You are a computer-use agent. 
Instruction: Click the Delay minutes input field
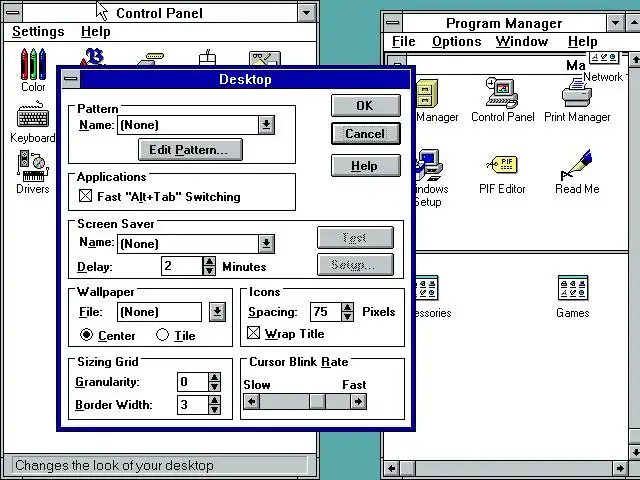(182, 266)
